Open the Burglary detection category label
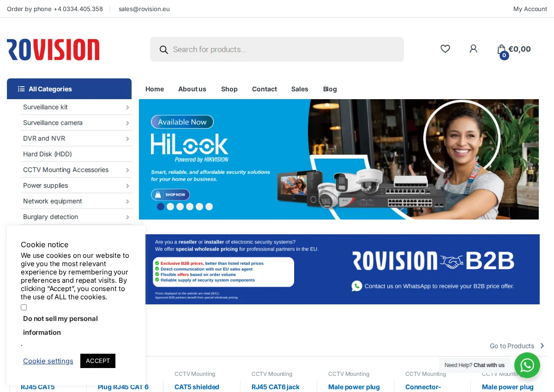 click(x=50, y=217)
